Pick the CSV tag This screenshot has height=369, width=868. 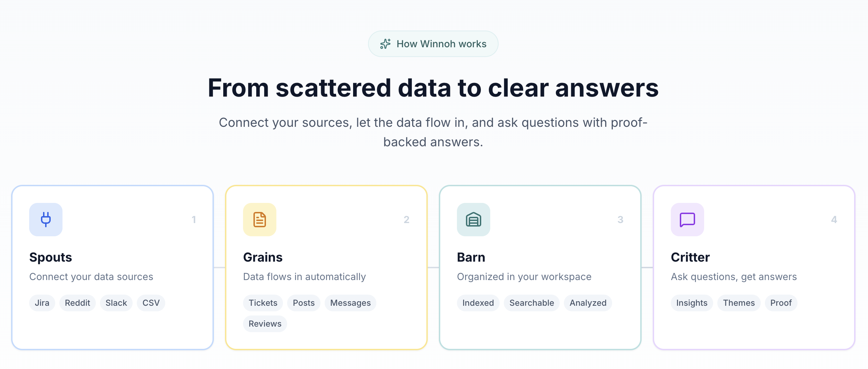[x=151, y=303]
